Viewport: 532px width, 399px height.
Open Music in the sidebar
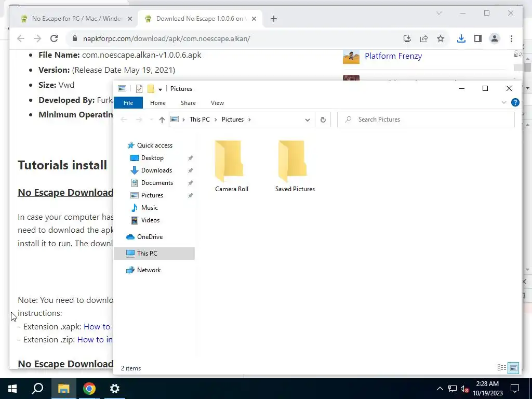[149, 208]
